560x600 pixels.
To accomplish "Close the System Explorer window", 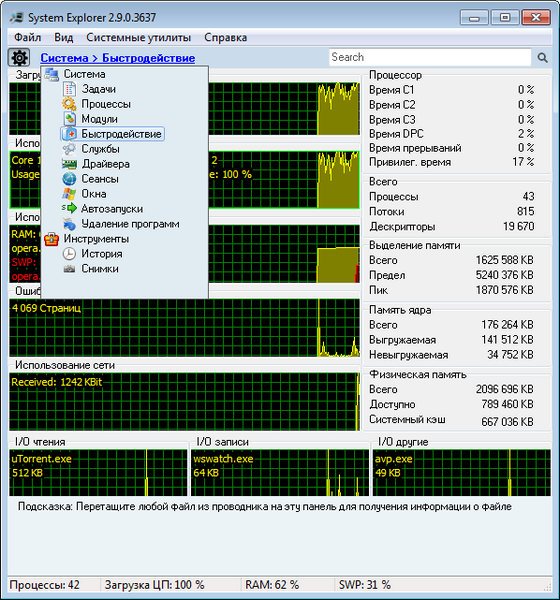I will 536,18.
